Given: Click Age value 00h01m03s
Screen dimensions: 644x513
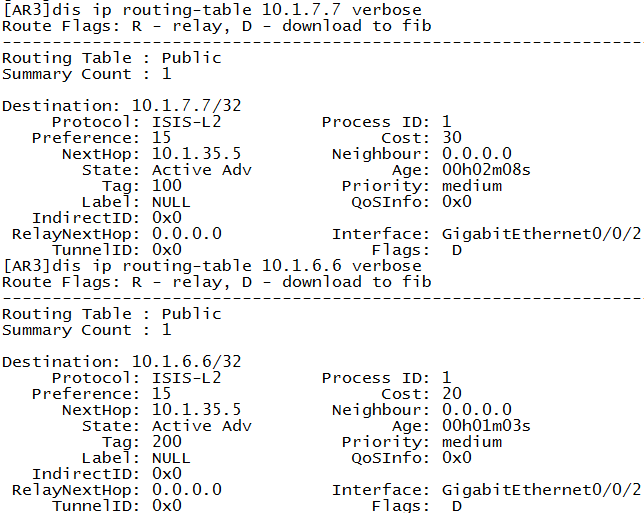Looking at the screenshot, I should 486,426.
